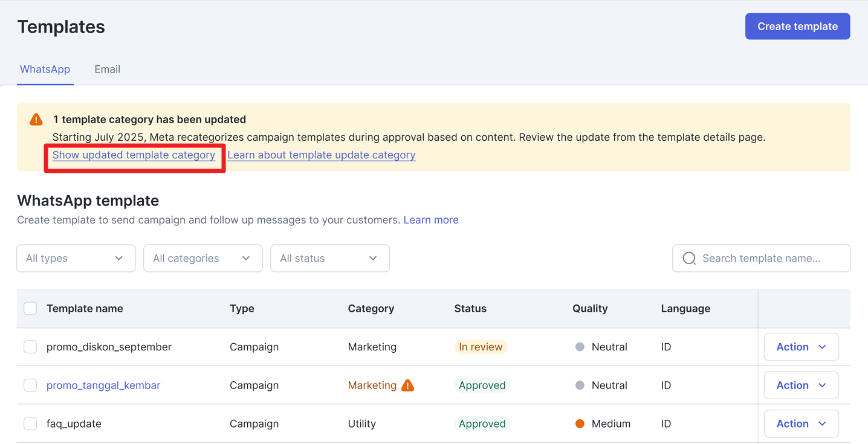The height and width of the screenshot is (444, 868).
Task: Click the orange warning icon in banner
Action: click(x=36, y=120)
